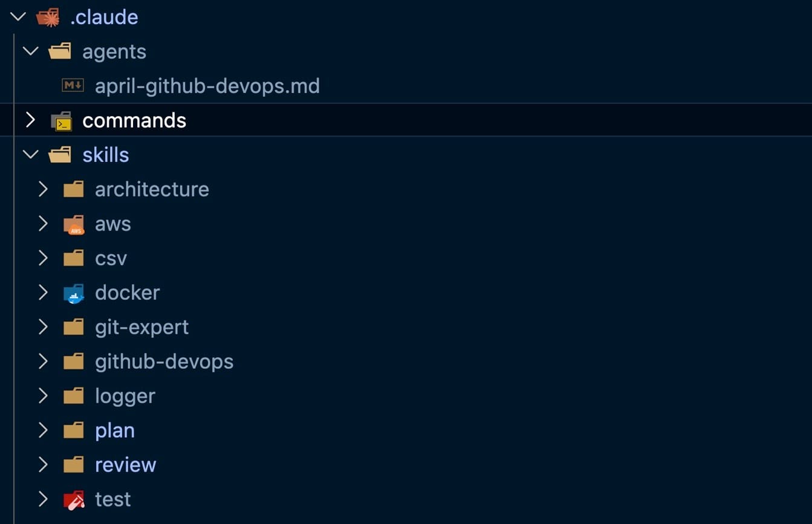Click the terminal icon on commands folder

pyautogui.click(x=61, y=121)
